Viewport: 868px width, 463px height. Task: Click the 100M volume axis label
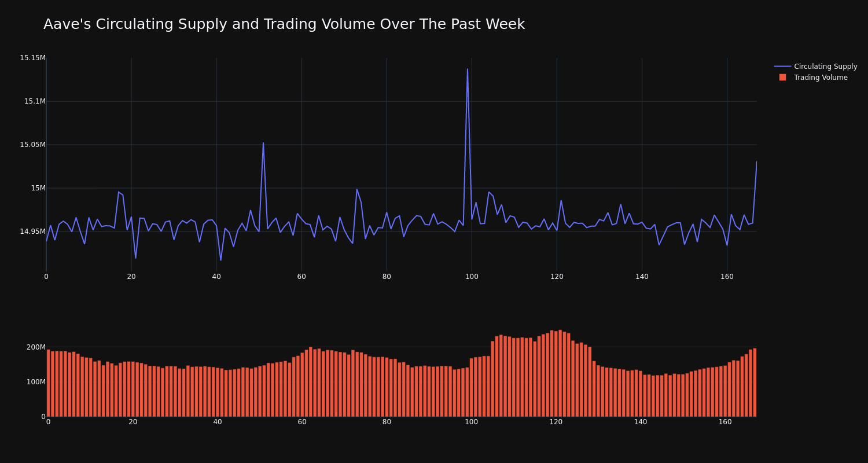(x=36, y=382)
